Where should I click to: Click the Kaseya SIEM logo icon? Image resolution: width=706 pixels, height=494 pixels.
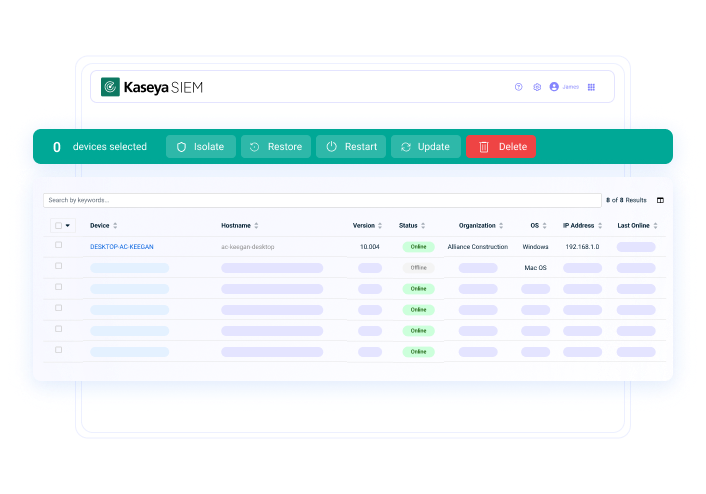110,87
